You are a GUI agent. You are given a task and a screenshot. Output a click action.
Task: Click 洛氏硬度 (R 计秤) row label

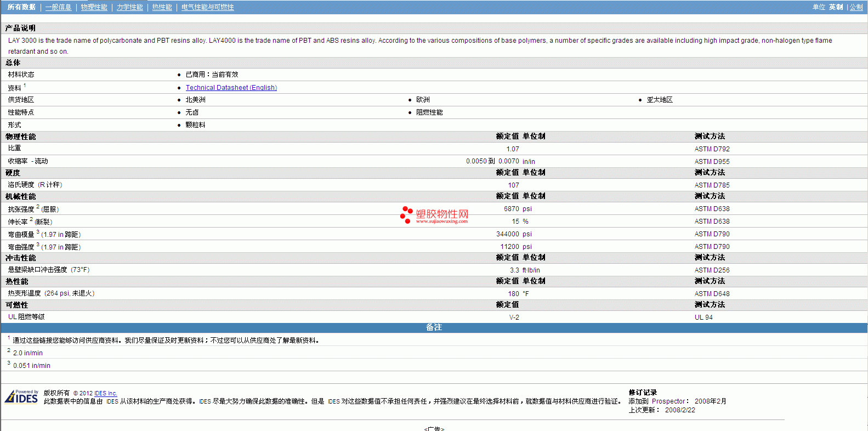35,185
